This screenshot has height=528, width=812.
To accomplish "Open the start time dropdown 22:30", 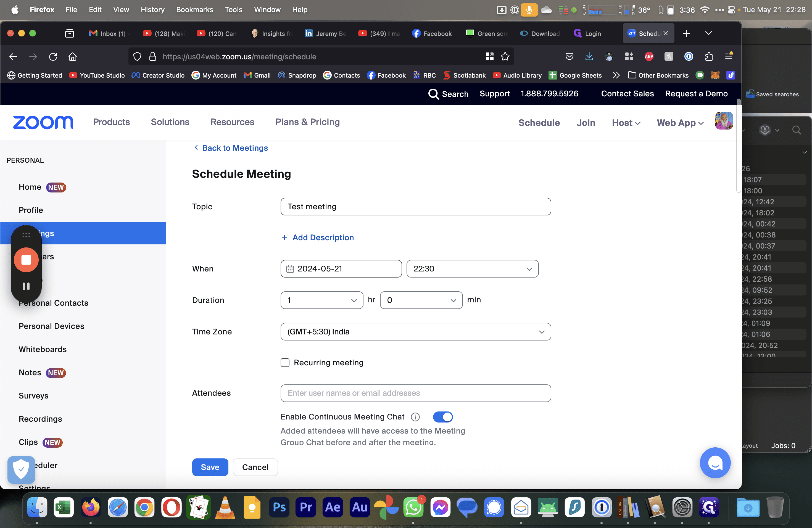I will (472, 269).
